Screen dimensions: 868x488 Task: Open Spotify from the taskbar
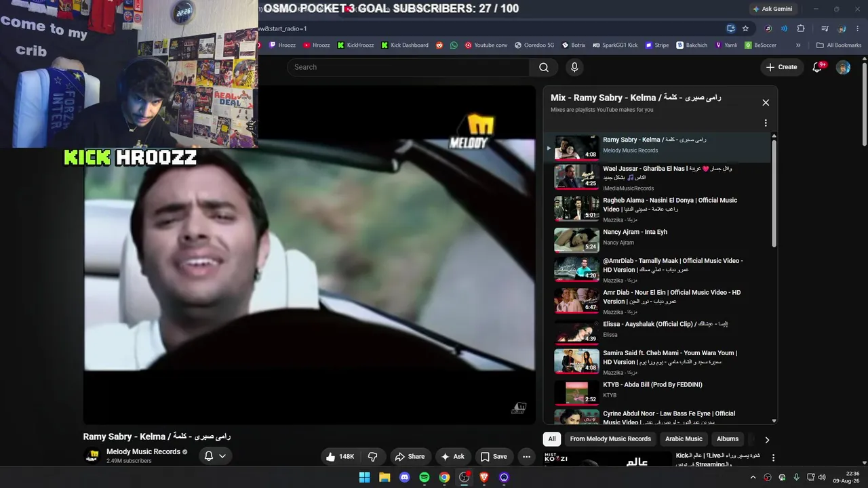[x=425, y=477]
